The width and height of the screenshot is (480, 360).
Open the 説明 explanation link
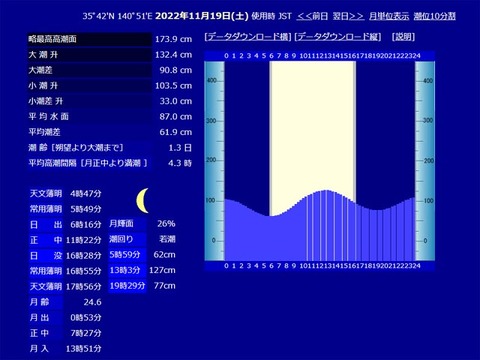click(x=403, y=37)
